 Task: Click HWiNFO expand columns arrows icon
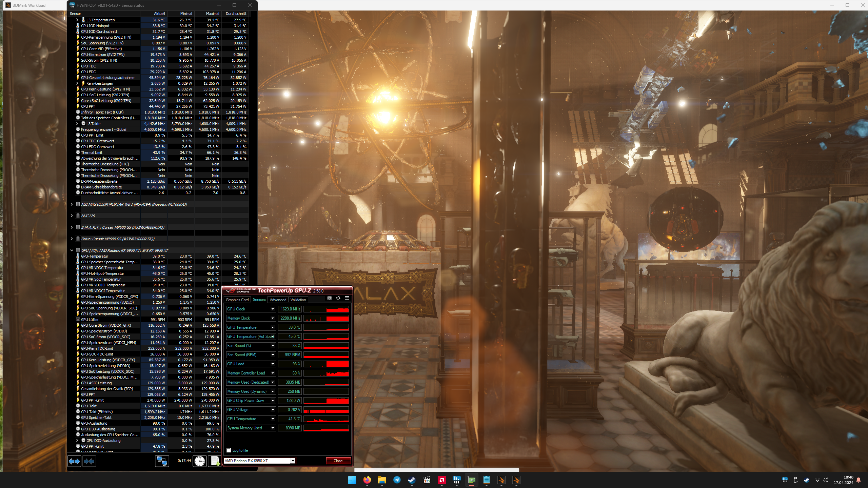pos(74,461)
